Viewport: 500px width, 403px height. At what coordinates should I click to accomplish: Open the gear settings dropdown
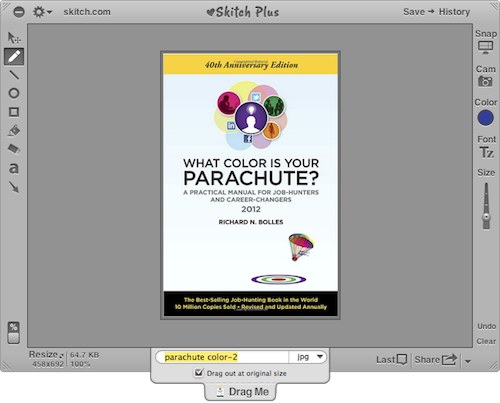[x=42, y=12]
